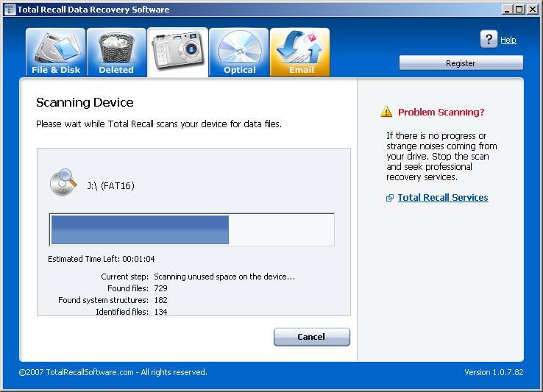Screen dimensions: 543x392
Task: Maximize the Total Recall window
Action: click(519, 10)
